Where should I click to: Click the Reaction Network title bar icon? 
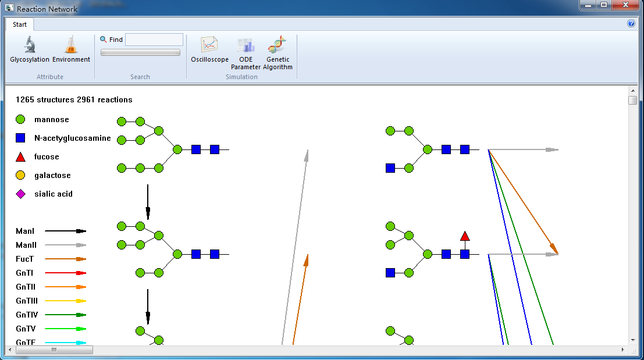(9, 8)
